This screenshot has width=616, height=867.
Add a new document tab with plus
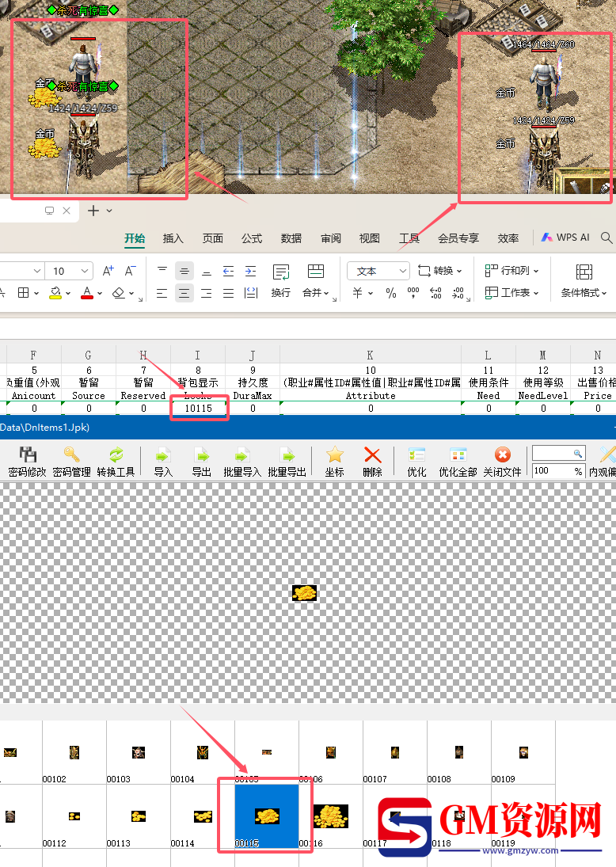coord(93,211)
